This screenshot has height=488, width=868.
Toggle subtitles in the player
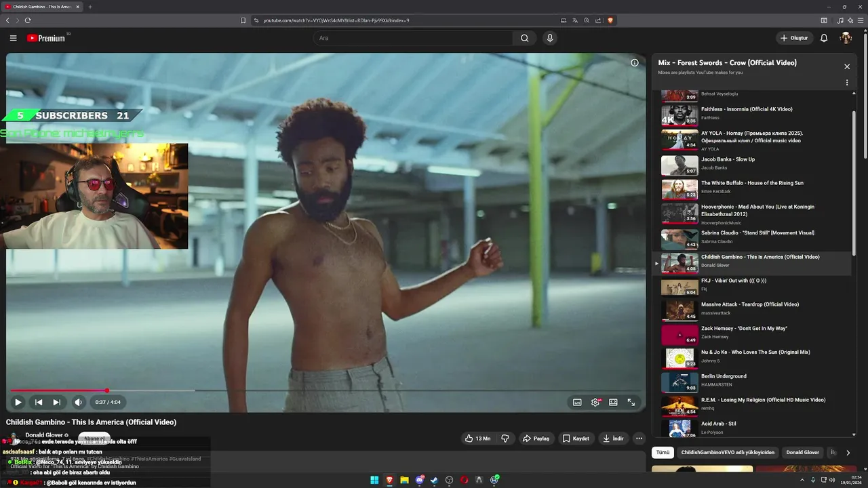577,402
